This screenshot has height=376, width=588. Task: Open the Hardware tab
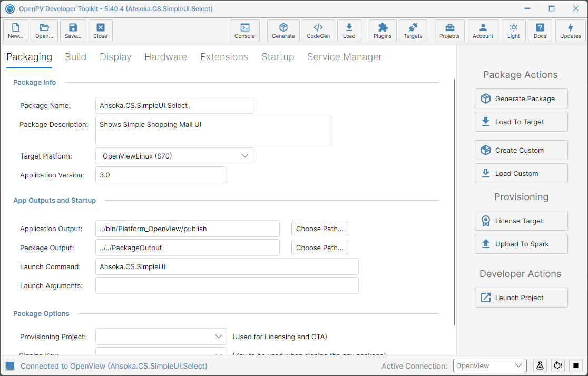click(166, 57)
